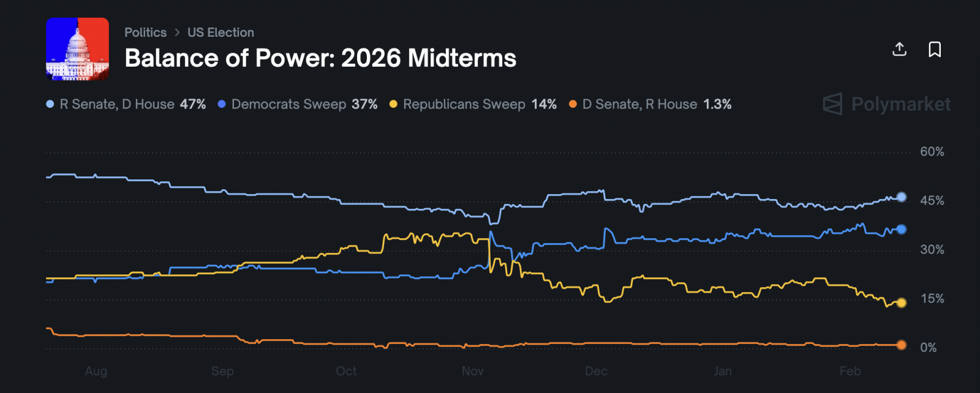Click the Nov label on the time axis
Screen dimensions: 980x393
click(472, 371)
